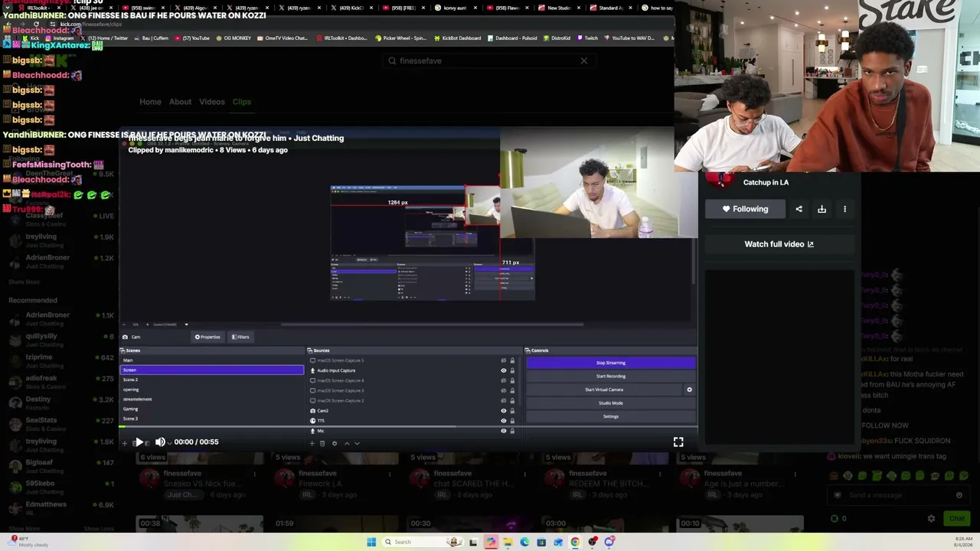Share the clip with the share icon
980x551 pixels.
(x=799, y=209)
